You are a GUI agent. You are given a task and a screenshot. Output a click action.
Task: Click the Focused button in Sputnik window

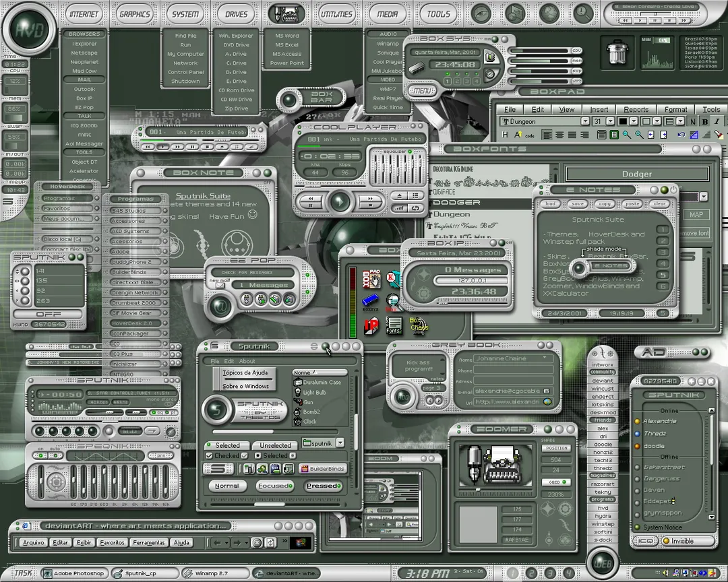click(275, 486)
